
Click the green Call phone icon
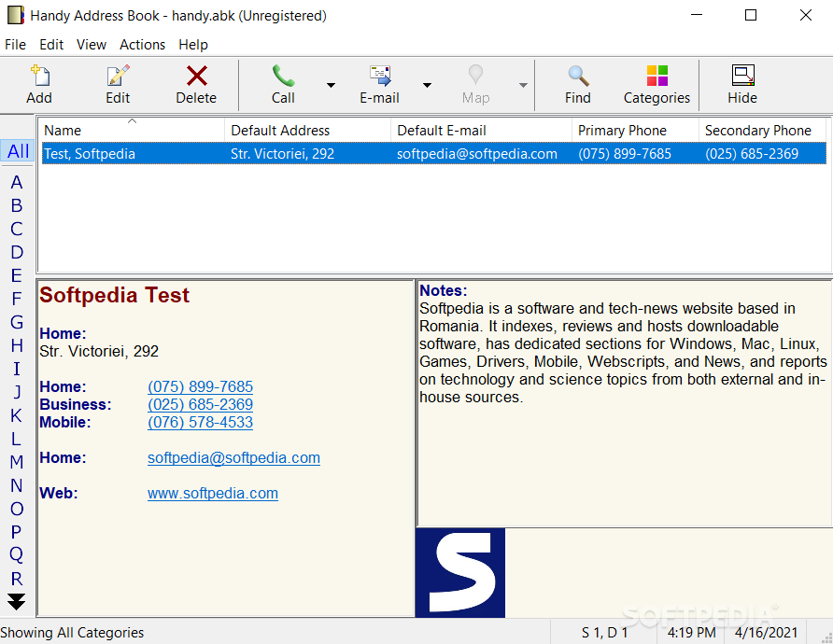click(x=283, y=76)
